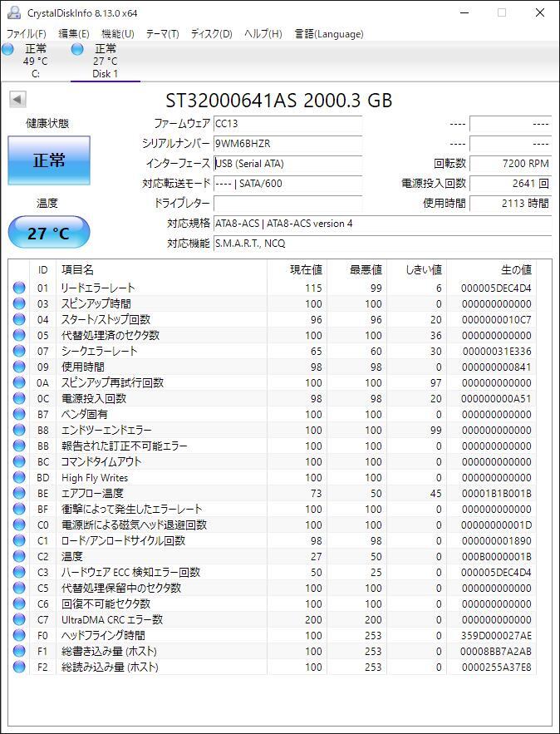The width and height of the screenshot is (560, 734).
Task: Click the ファームウェア field showing CC13
Action: click(x=287, y=124)
